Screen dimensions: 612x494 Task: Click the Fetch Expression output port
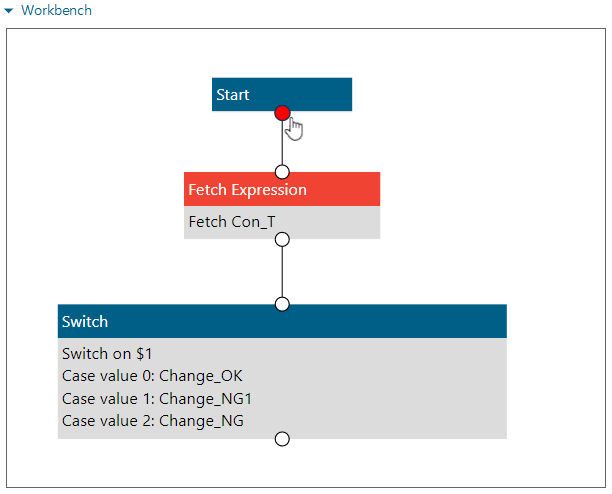click(282, 239)
